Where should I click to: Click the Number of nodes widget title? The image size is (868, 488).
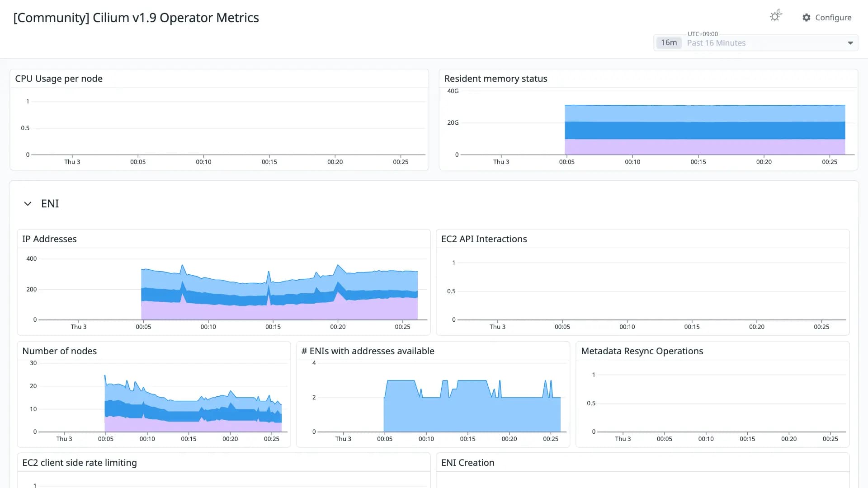[x=59, y=351]
